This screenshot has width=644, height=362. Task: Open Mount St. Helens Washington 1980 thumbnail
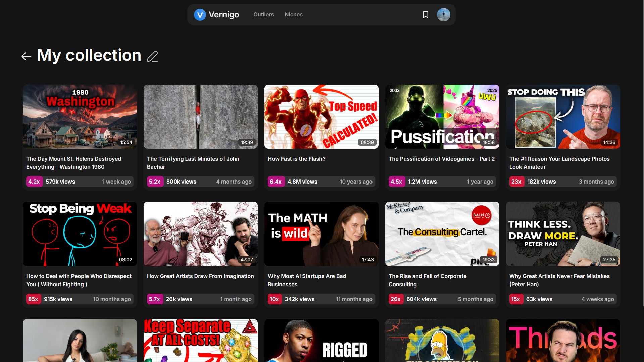pos(80,116)
